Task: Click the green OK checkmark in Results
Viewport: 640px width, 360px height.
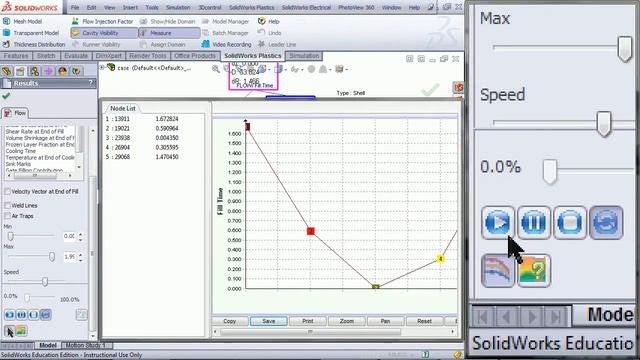Action: 6,96
